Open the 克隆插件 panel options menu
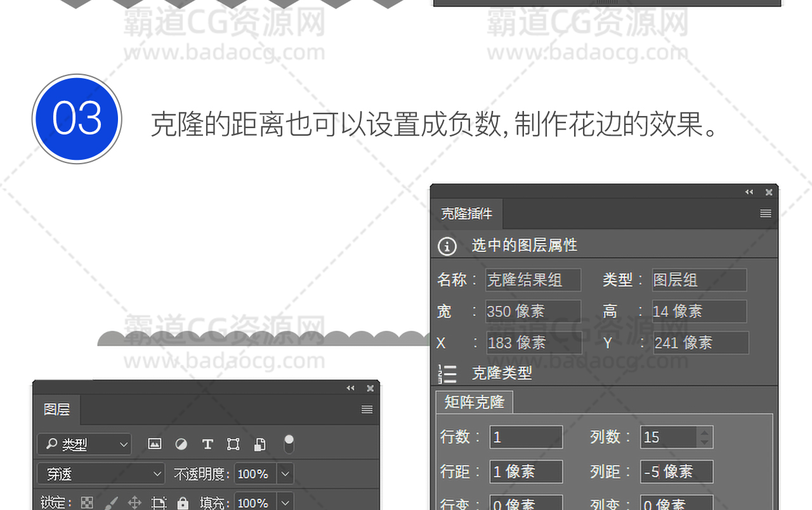Viewport: 812px width, 510px height. (x=766, y=214)
